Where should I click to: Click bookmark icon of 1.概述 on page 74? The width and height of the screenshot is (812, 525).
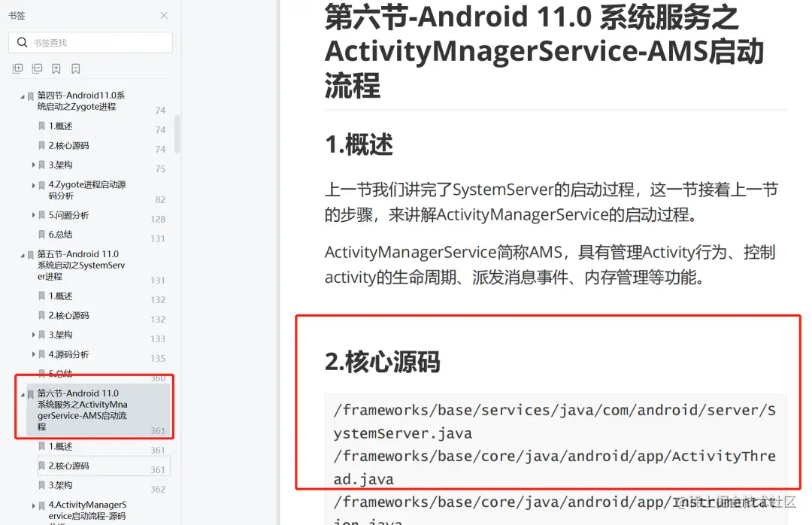tap(42, 126)
